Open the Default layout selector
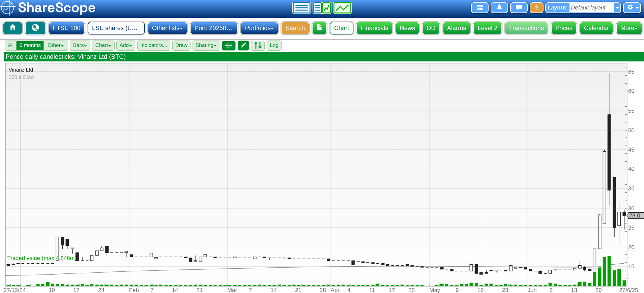Viewport: 644px width, 293px height. pos(583,7)
